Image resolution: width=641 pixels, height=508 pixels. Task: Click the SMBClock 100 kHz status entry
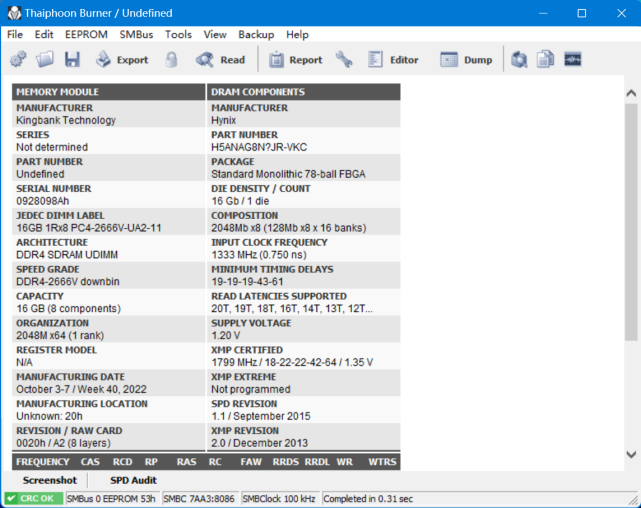(279, 499)
